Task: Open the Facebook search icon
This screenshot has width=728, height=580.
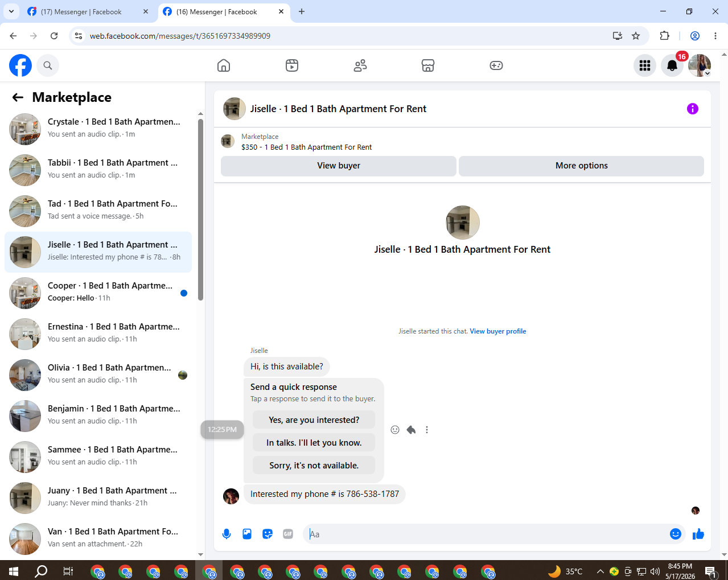Action: click(48, 65)
